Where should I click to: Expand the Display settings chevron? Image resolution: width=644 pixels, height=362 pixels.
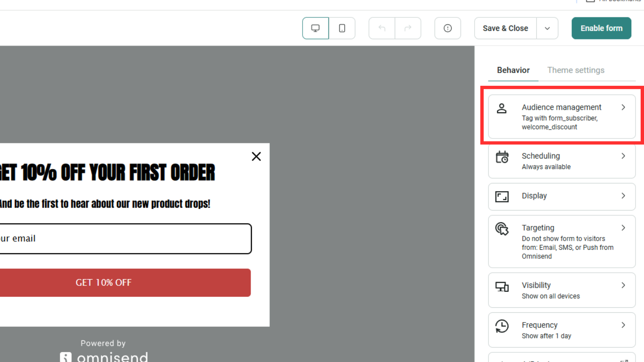click(x=623, y=196)
